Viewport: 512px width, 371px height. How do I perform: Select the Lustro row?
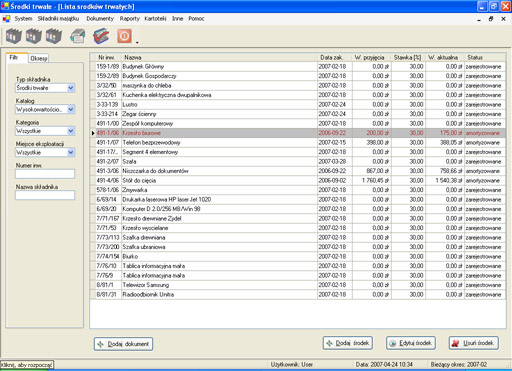tap(298, 105)
